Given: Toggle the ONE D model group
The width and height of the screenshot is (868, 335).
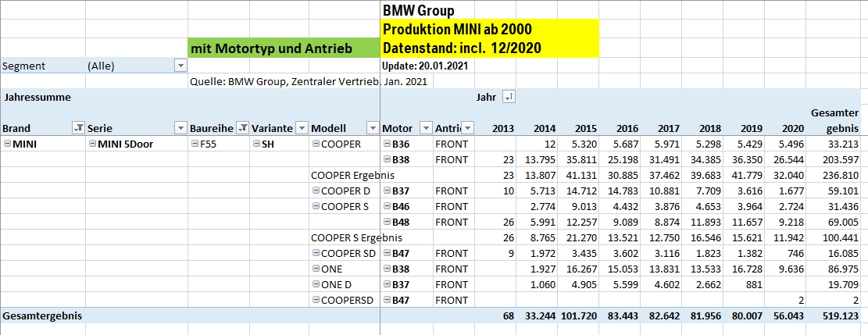Looking at the screenshot, I should [316, 284].
